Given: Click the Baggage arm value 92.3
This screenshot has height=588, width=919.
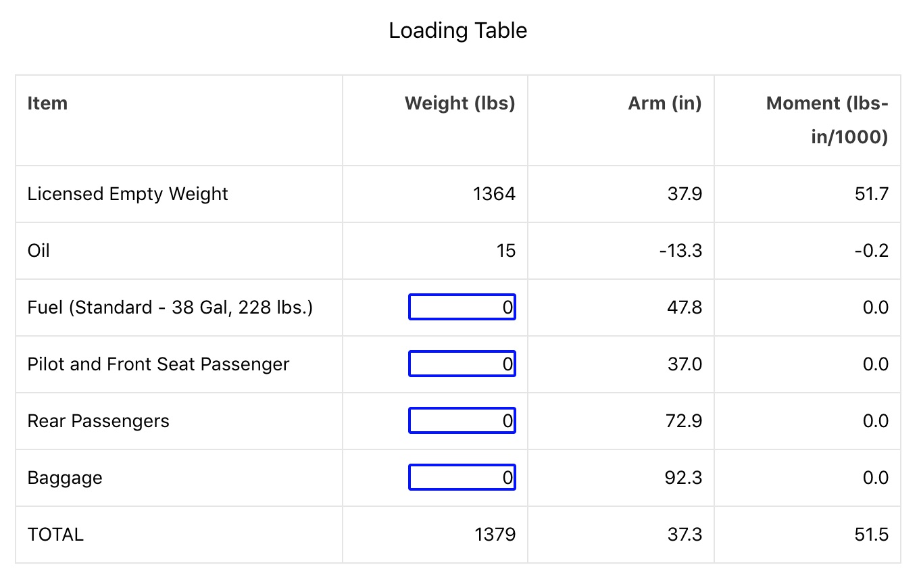Looking at the screenshot, I should (684, 478).
